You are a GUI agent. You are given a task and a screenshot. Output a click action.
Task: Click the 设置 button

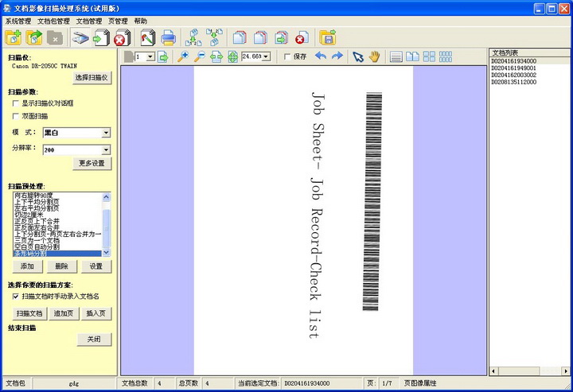tap(96, 266)
